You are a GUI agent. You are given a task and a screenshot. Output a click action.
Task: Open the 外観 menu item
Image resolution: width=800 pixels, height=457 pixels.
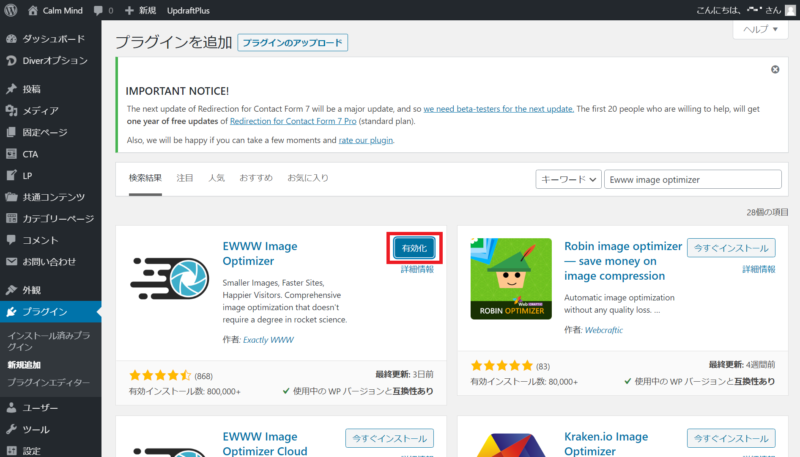tap(31, 290)
